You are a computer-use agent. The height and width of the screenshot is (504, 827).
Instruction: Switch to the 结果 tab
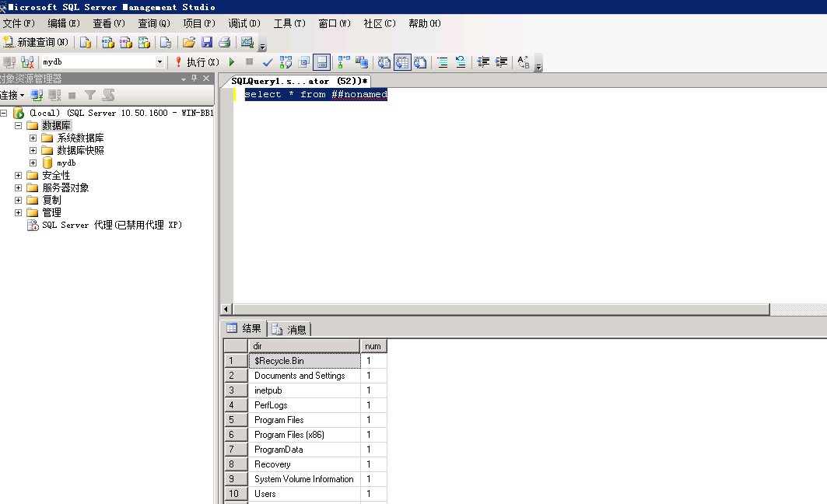coord(244,328)
